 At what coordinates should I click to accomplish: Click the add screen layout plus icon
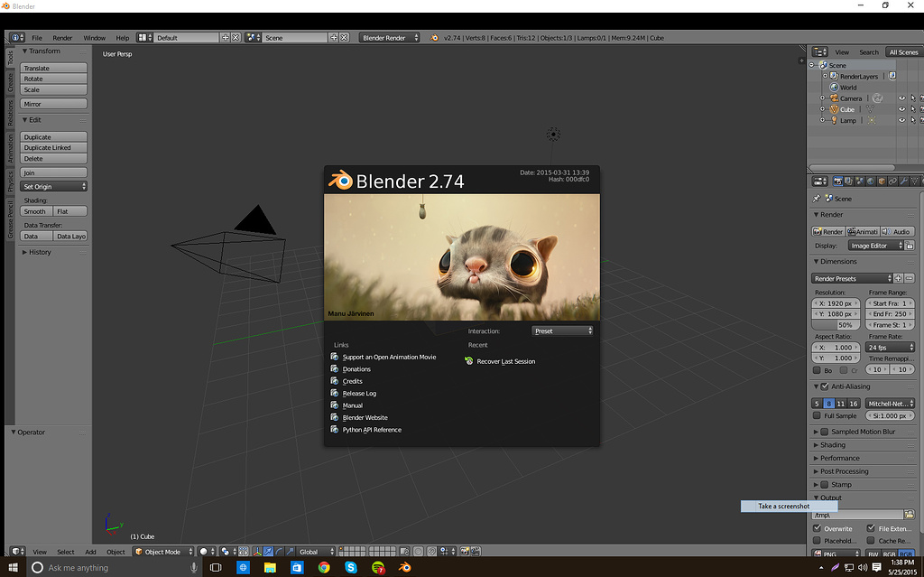225,37
